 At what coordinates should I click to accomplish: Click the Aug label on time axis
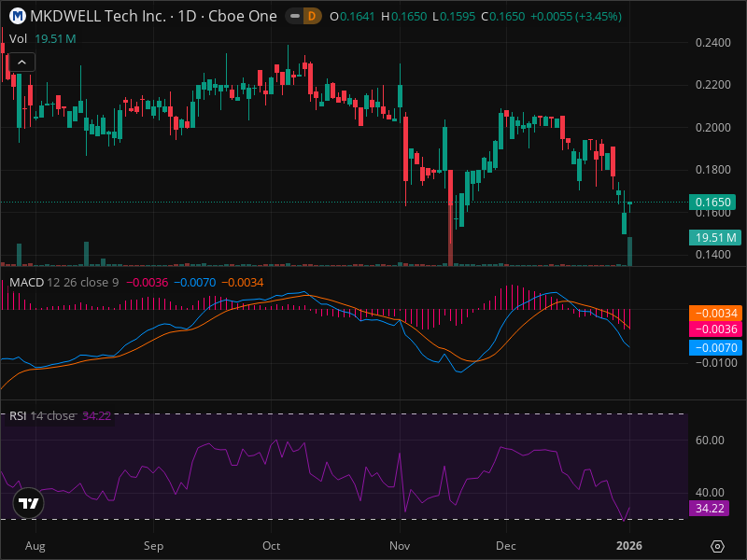coord(35,546)
